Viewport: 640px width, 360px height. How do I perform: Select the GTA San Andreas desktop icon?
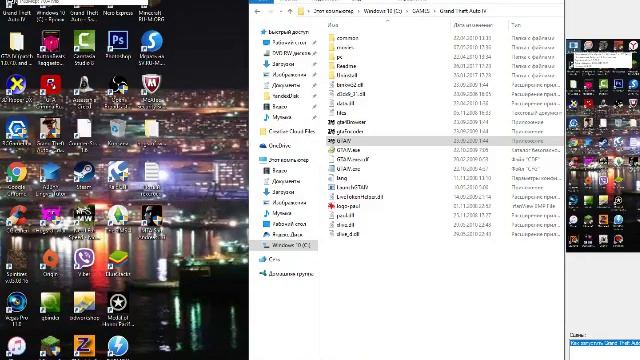click(x=151, y=222)
